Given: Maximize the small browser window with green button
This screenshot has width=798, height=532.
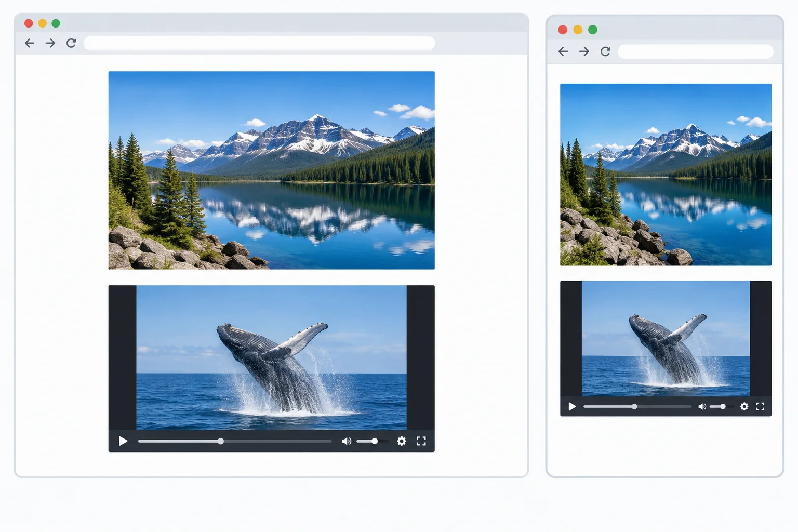Looking at the screenshot, I should click(x=593, y=30).
